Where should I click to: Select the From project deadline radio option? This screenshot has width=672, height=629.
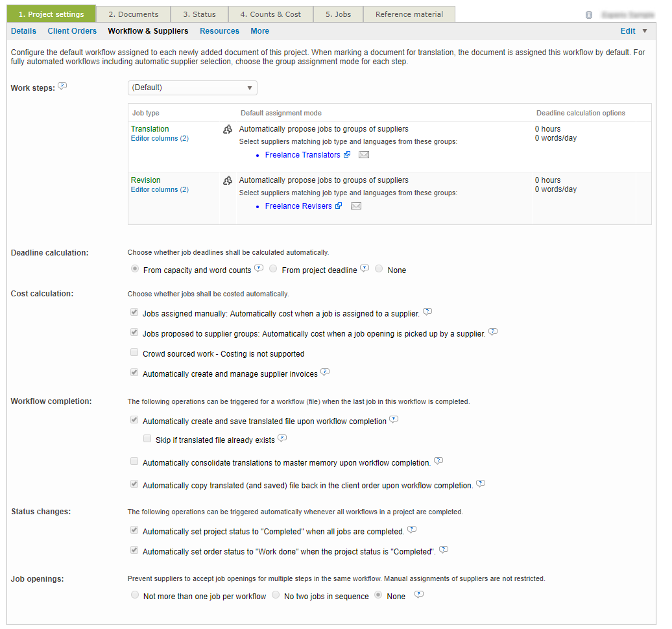coord(274,269)
